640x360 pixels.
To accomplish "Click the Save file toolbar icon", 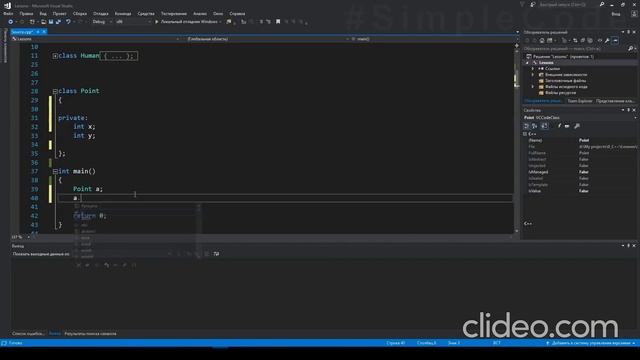I will pyautogui.click(x=51, y=22).
